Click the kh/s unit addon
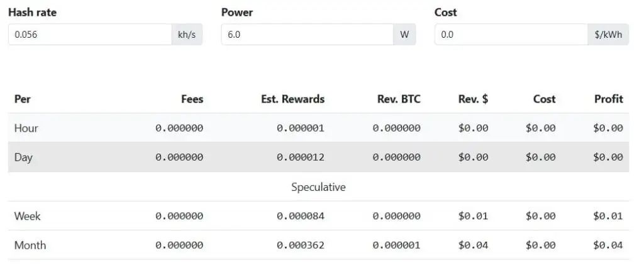 [187, 35]
